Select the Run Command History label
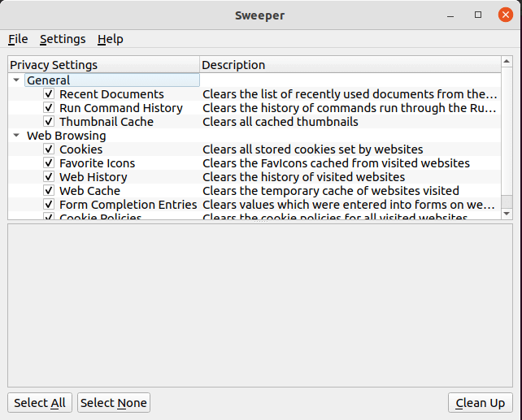Screen dimensions: 522x420 point(121,108)
